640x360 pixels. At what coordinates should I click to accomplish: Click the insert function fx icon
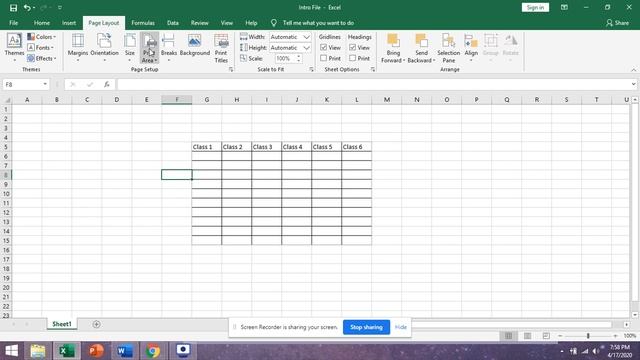[107, 84]
